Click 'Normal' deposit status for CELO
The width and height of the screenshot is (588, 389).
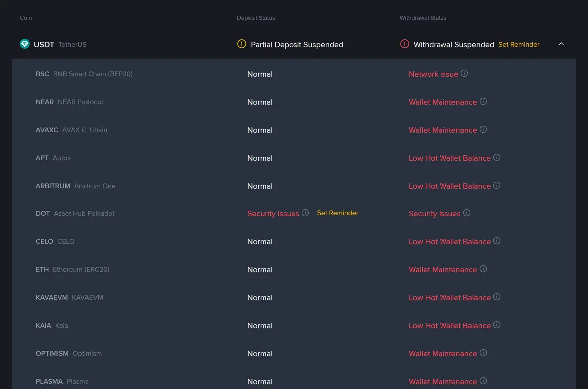[x=260, y=242]
